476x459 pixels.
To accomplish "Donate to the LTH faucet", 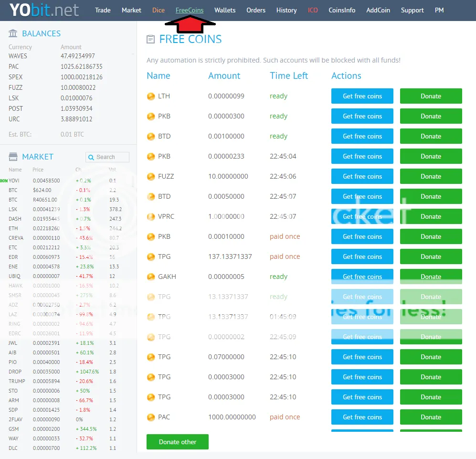I will coord(431,96).
